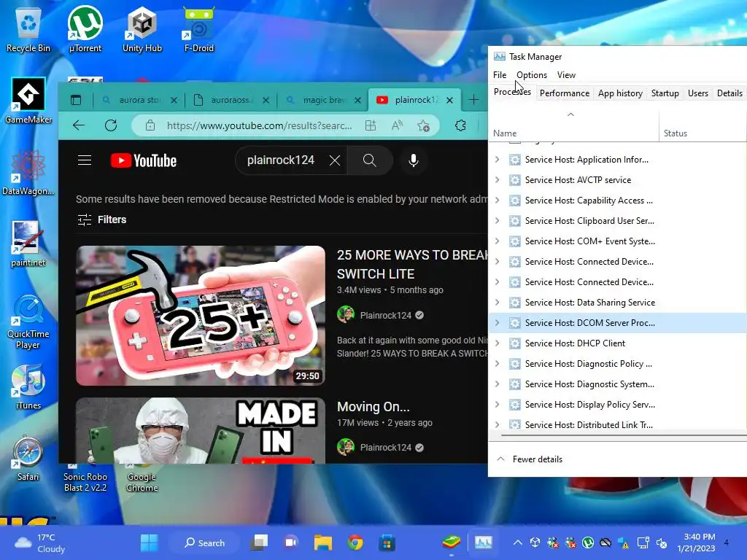Open Task Manager Options menu
Image resolution: width=747 pixels, height=560 pixels.
tap(532, 75)
